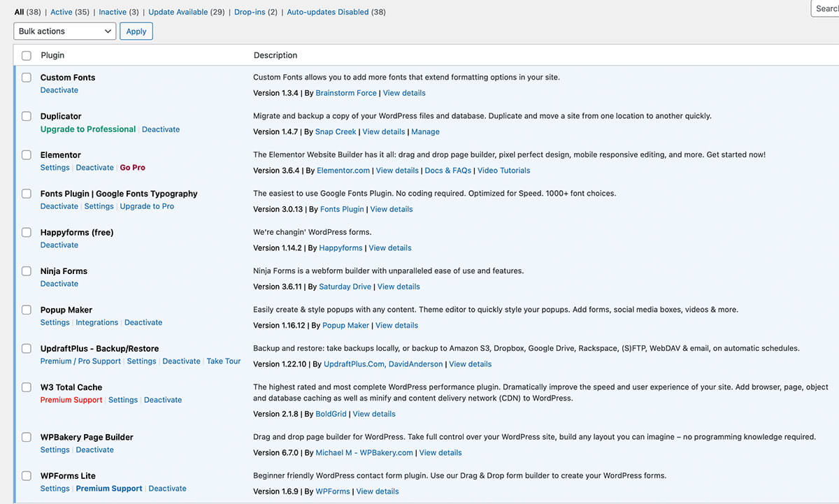
Task: Click WPForms Lite Premium Support link
Action: click(x=109, y=489)
